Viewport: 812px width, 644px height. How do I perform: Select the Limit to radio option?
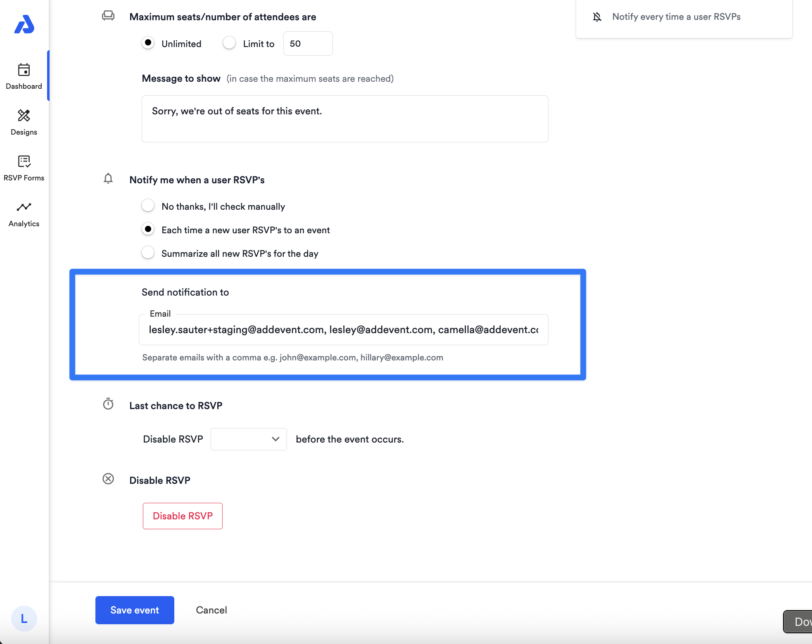229,43
